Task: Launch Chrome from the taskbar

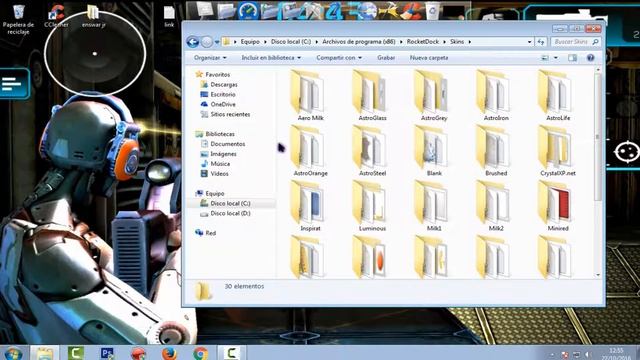Action: 200,353
